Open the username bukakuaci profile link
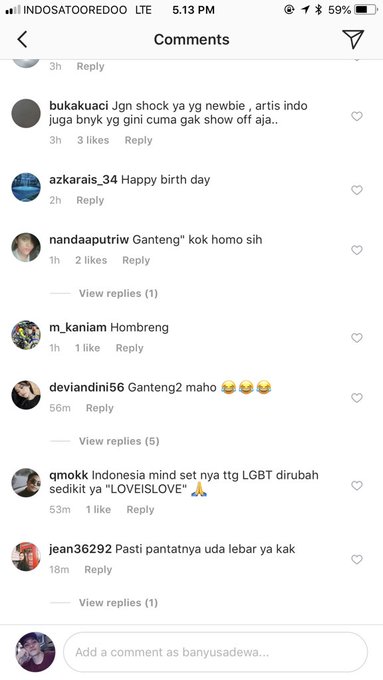 79,106
